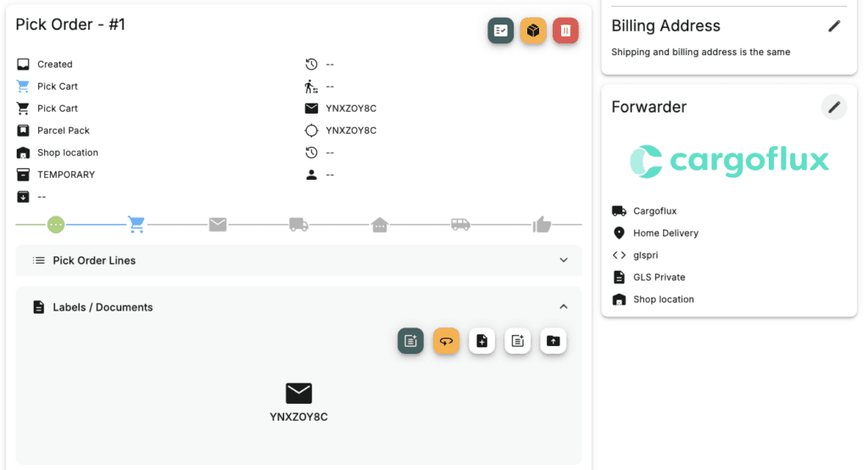Click the green dots status step
The image size is (868, 470).
pyautogui.click(x=56, y=225)
